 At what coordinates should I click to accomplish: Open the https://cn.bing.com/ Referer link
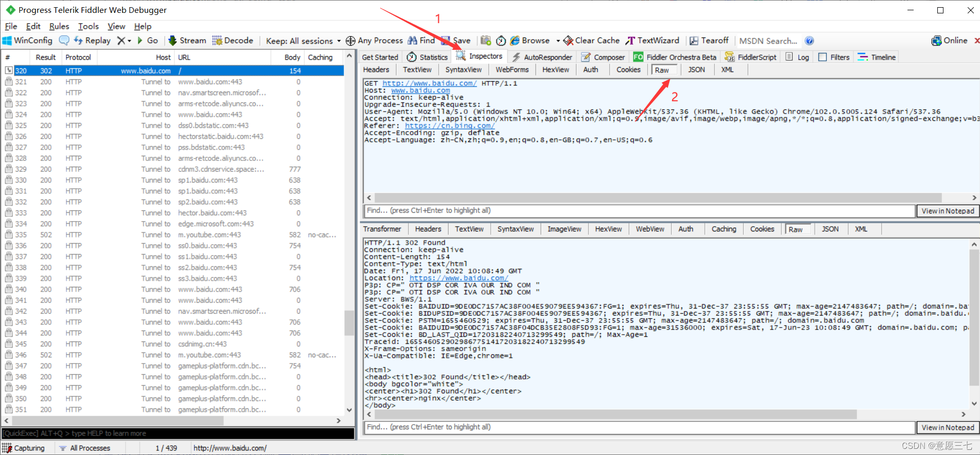coord(450,125)
